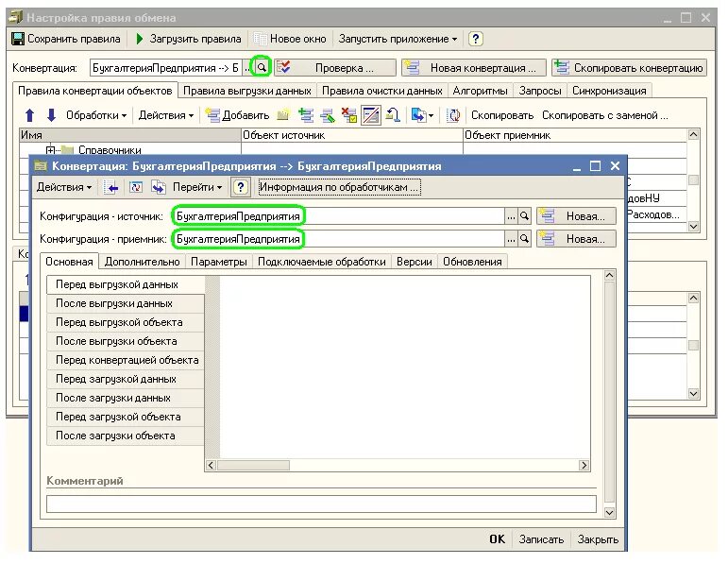Click the blue move-down arrow in rules toolbar
Viewport: 728px width, 564px height.
click(51, 115)
